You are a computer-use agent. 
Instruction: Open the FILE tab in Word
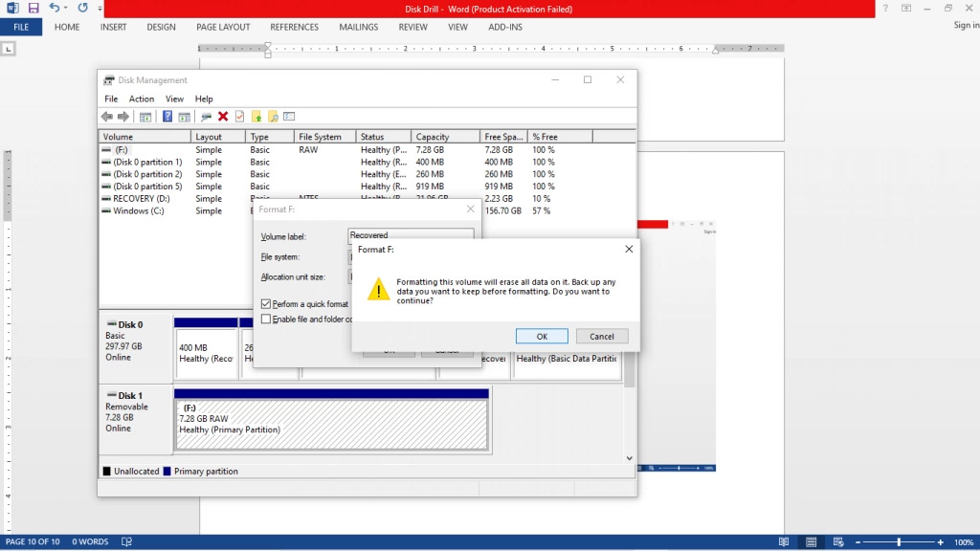click(x=21, y=27)
